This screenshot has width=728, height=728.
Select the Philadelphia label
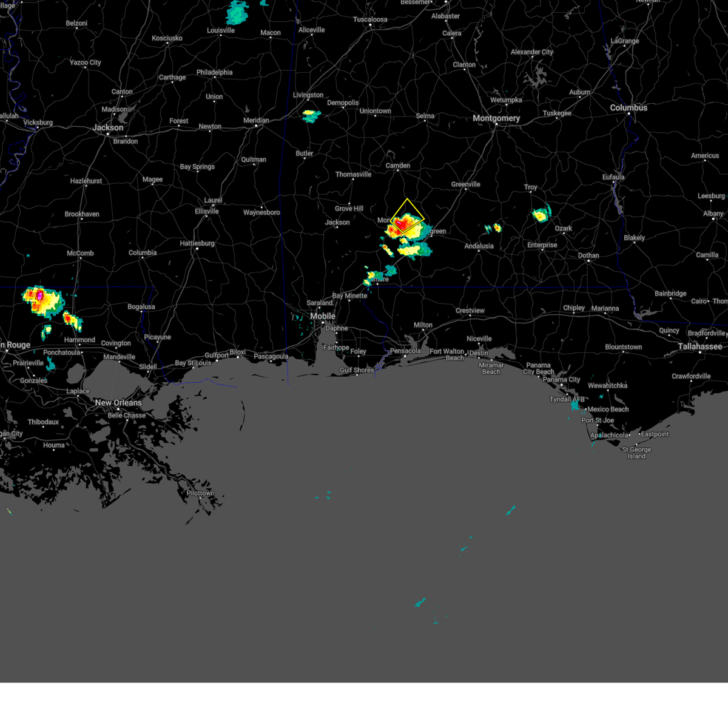click(214, 72)
